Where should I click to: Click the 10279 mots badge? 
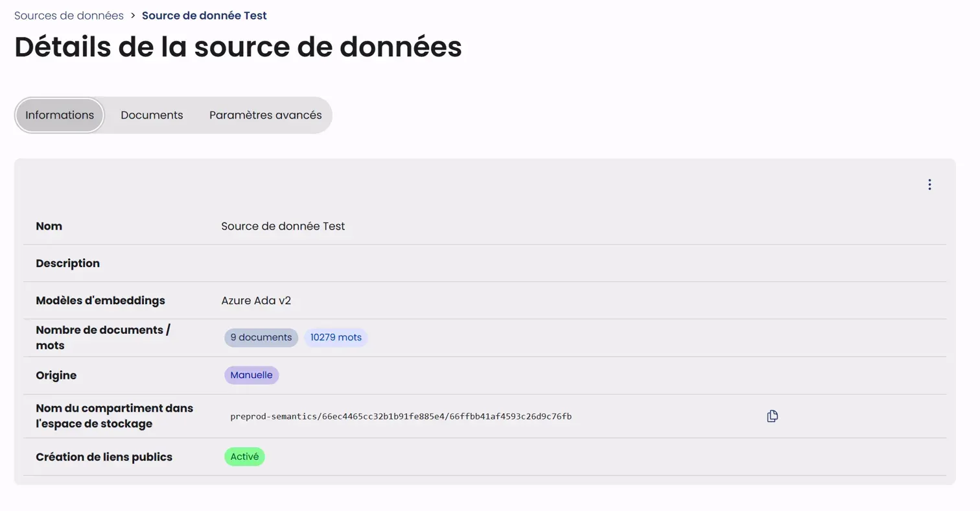tap(336, 338)
